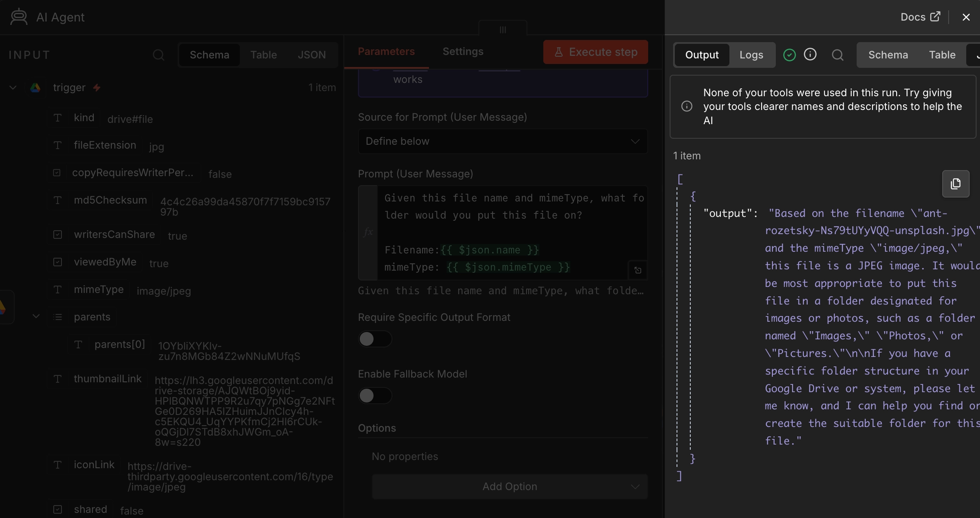Image resolution: width=980 pixels, height=518 pixels.
Task: Click the $json.mimeType expression in prompt
Action: pyautogui.click(x=508, y=267)
